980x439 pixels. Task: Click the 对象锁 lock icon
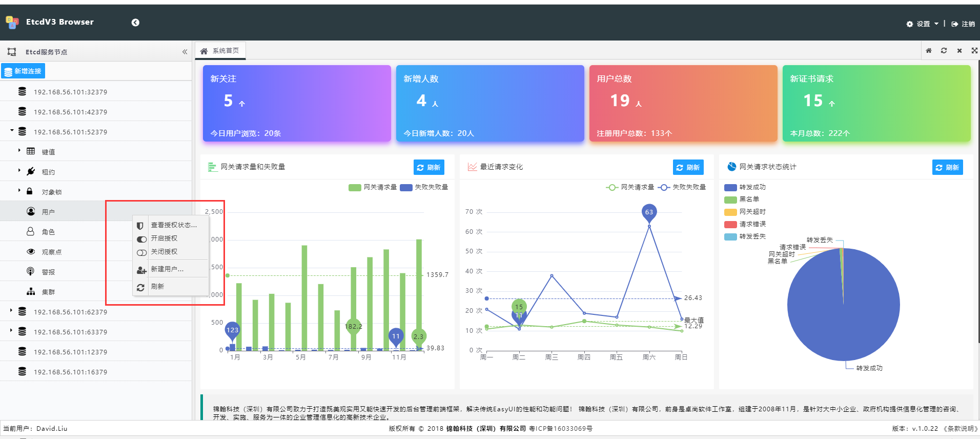30,191
